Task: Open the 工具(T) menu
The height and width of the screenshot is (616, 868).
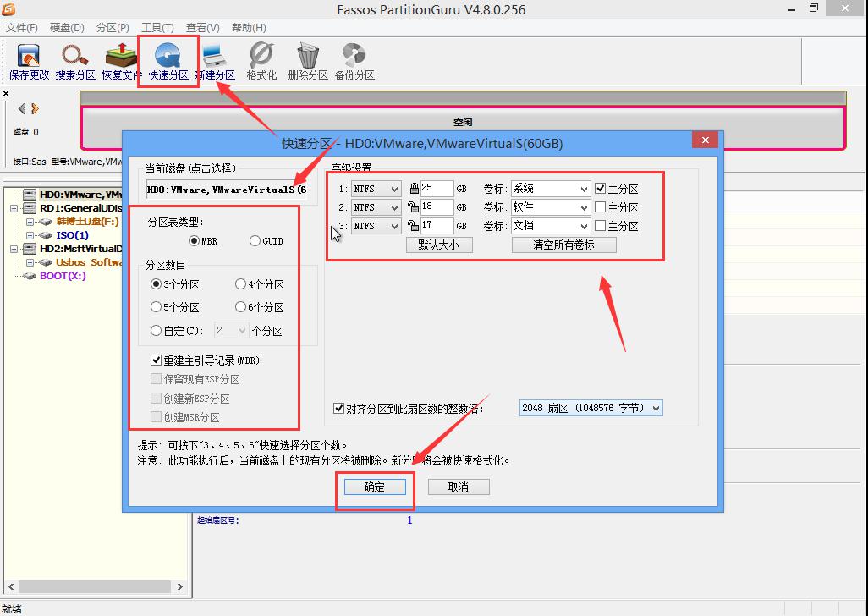Action: (157, 27)
